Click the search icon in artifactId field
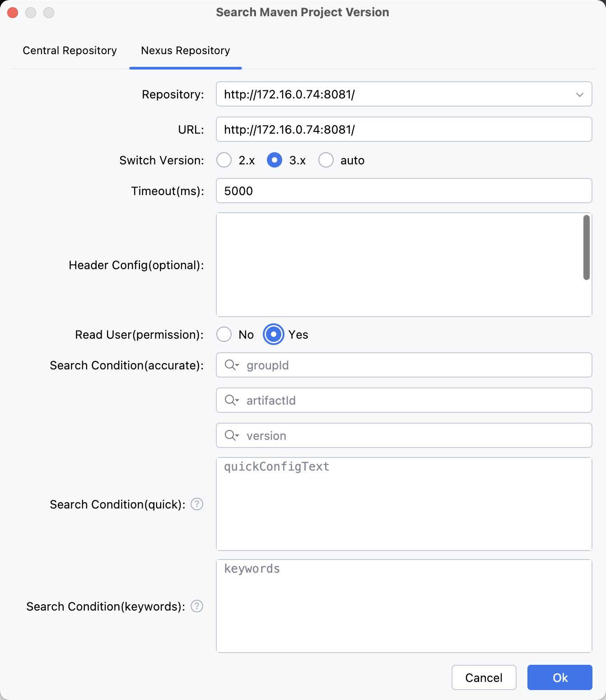Viewport: 606px width, 700px height. [x=231, y=400]
